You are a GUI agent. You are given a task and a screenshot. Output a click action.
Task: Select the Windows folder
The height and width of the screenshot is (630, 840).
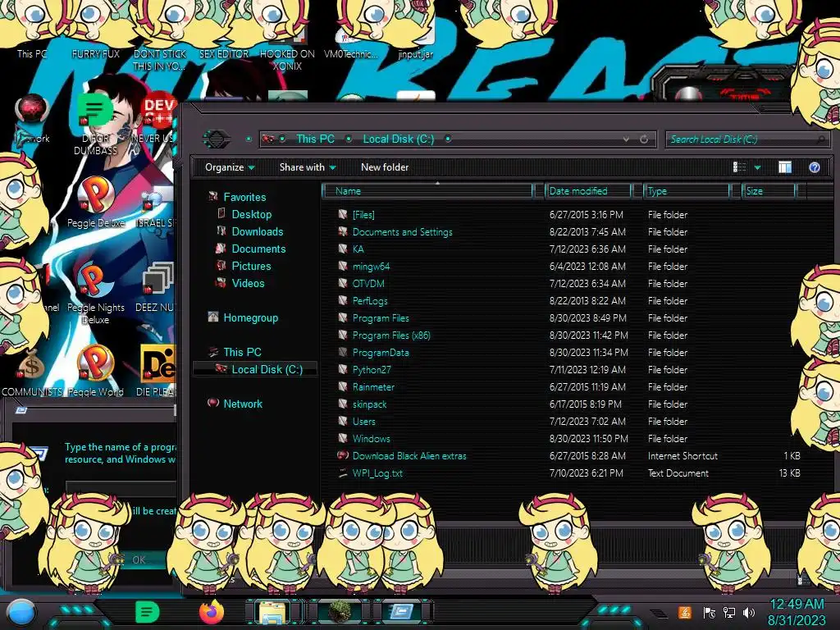pos(372,438)
